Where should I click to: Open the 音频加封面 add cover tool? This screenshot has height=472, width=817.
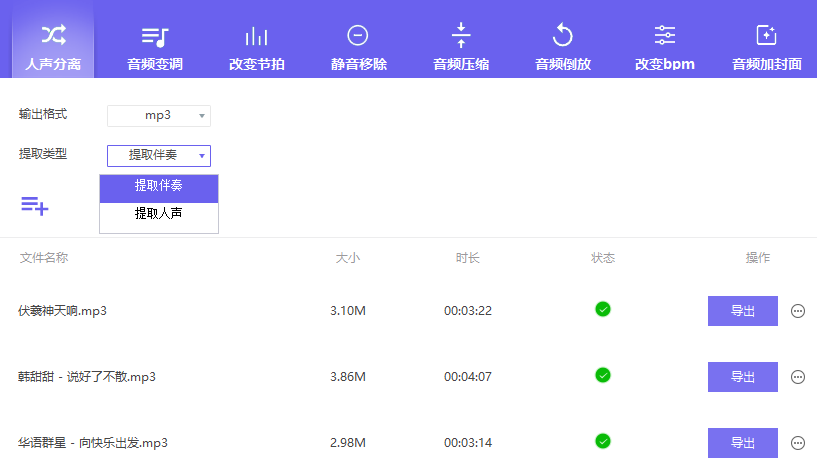(x=767, y=48)
